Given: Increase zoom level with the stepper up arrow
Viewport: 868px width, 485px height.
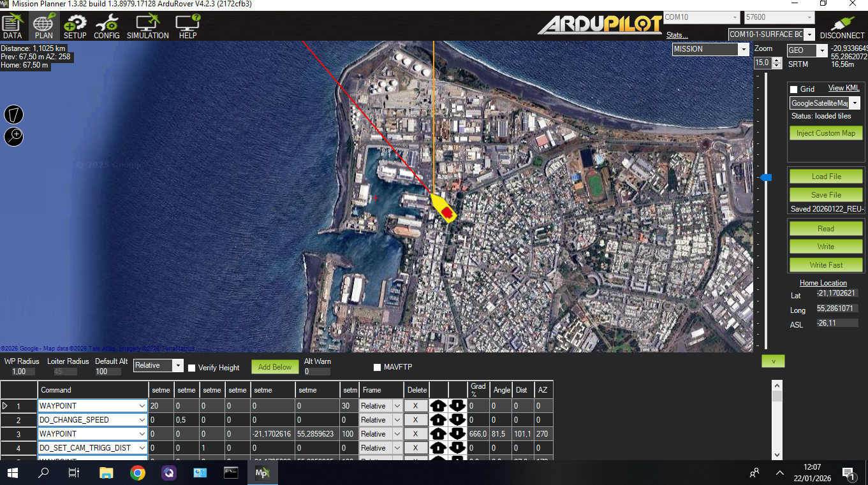Looking at the screenshot, I should (776, 59).
